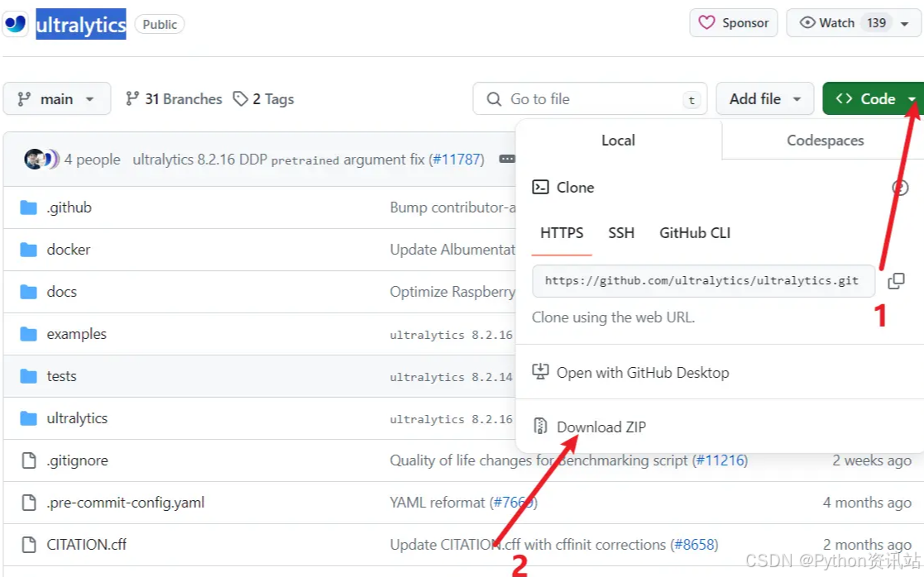Click the Public visibility badge
The image size is (924, 577).
(160, 24)
